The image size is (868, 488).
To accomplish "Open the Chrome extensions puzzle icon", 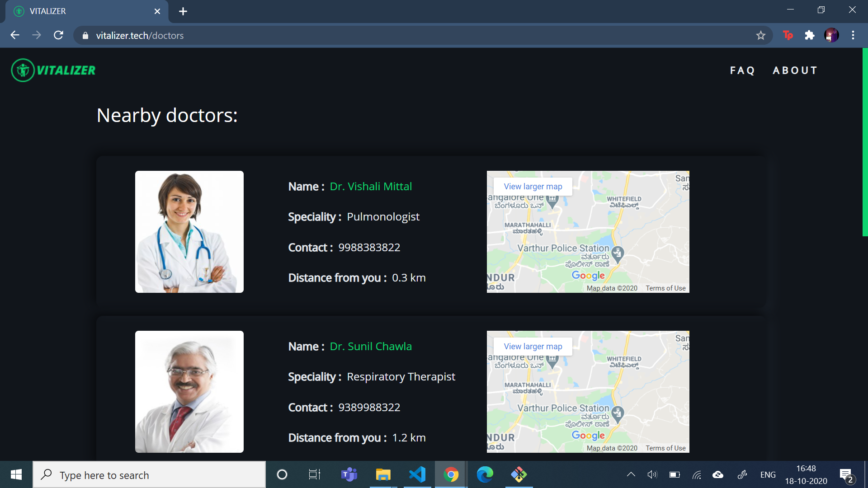I will [810, 35].
